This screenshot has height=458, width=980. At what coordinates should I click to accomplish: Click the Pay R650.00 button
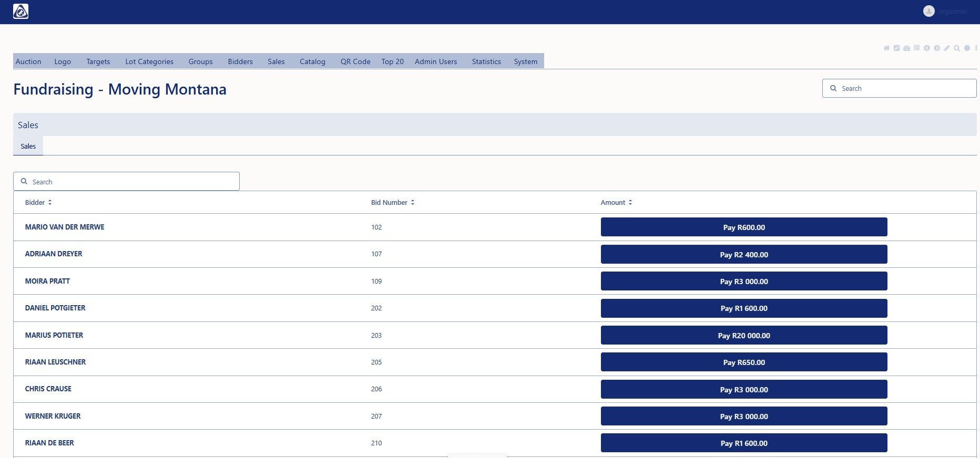[x=743, y=362]
